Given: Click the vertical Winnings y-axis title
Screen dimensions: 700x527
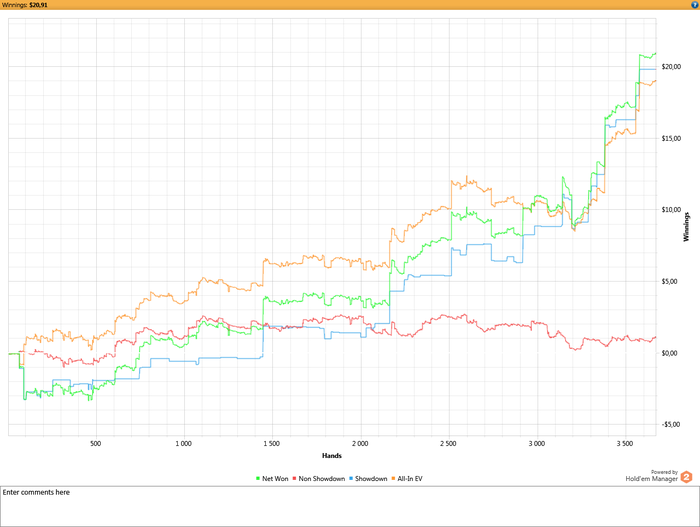Looking at the screenshot, I should pyautogui.click(x=688, y=226).
